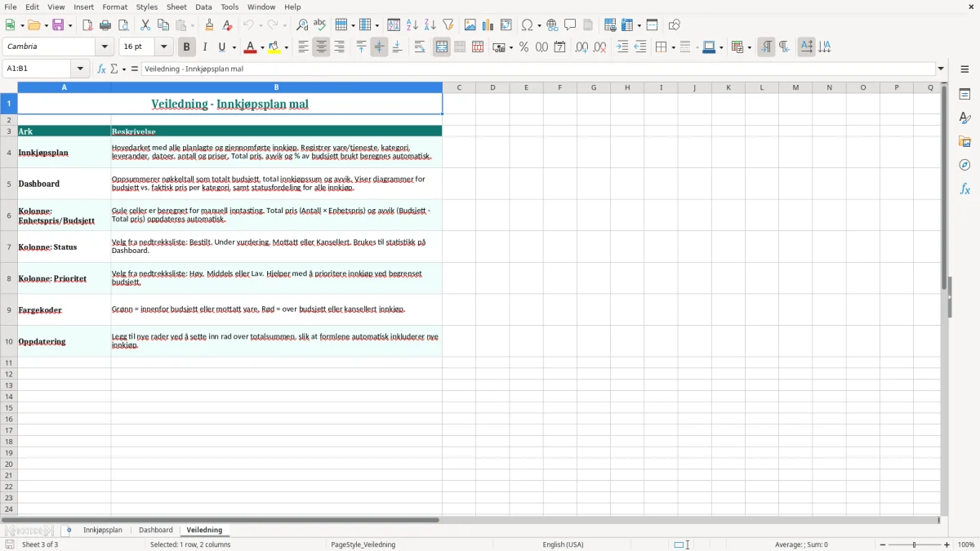Insert an image

[470, 25]
